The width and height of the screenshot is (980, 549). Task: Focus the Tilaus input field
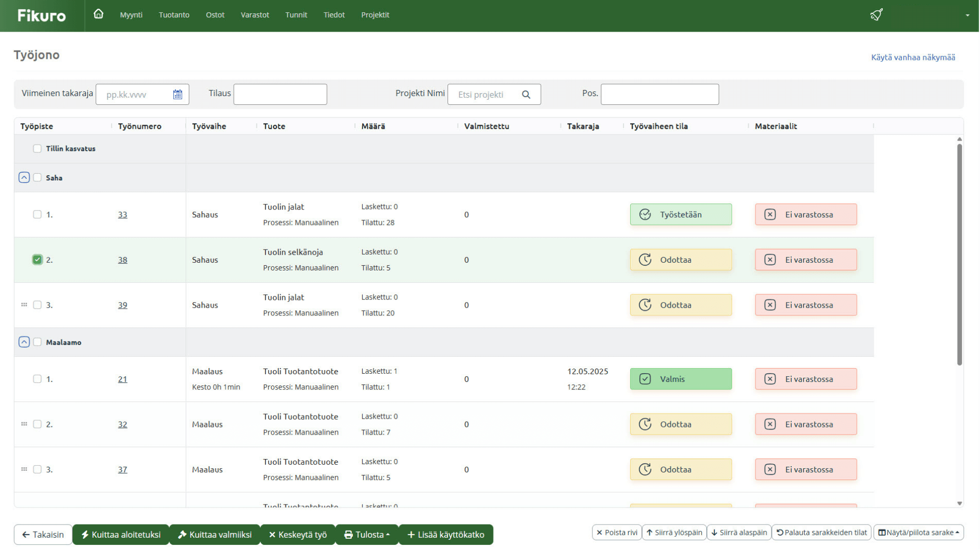pyautogui.click(x=280, y=95)
